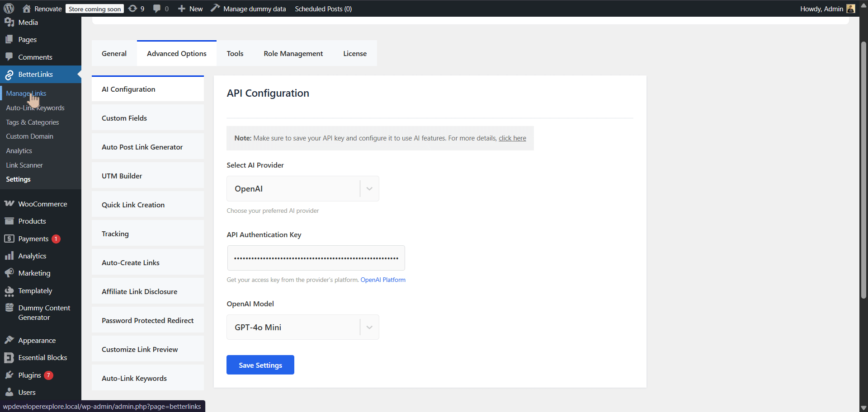This screenshot has height=412, width=868.
Task: Open WooCommerce via its sidebar icon
Action: click(9, 204)
